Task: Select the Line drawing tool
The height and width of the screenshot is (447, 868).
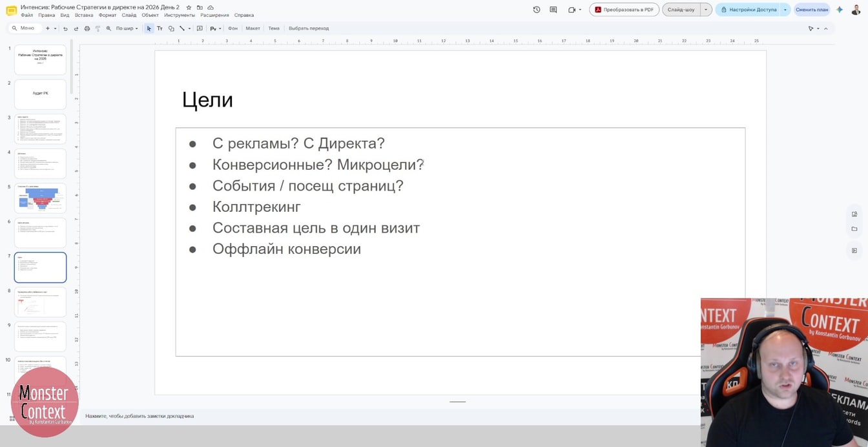Action: (182, 28)
